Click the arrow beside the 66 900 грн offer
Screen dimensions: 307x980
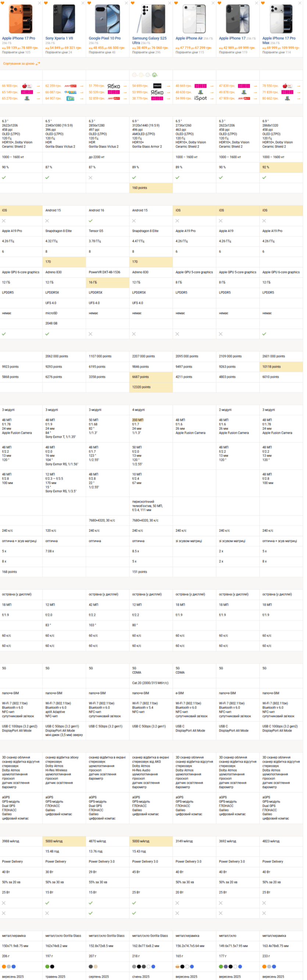(x=38, y=86)
